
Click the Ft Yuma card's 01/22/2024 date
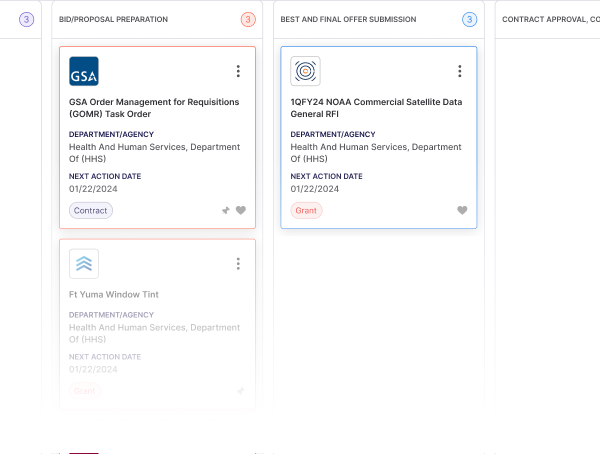pos(93,369)
